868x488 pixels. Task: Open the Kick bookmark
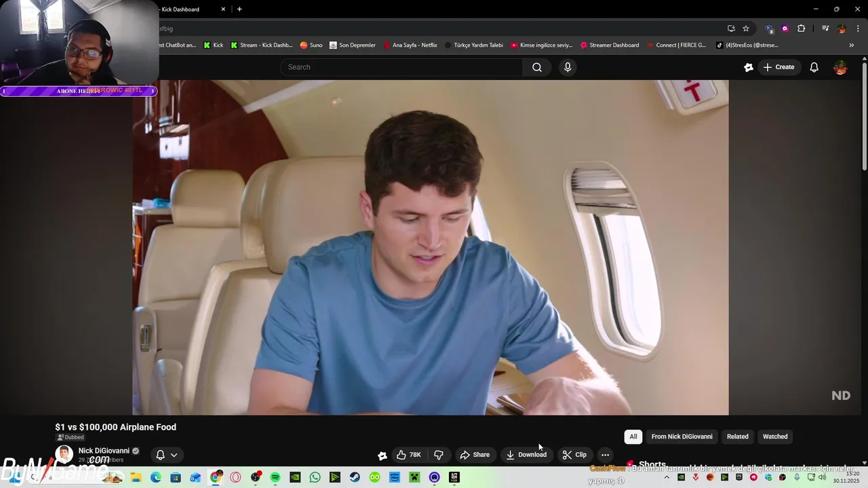click(213, 45)
